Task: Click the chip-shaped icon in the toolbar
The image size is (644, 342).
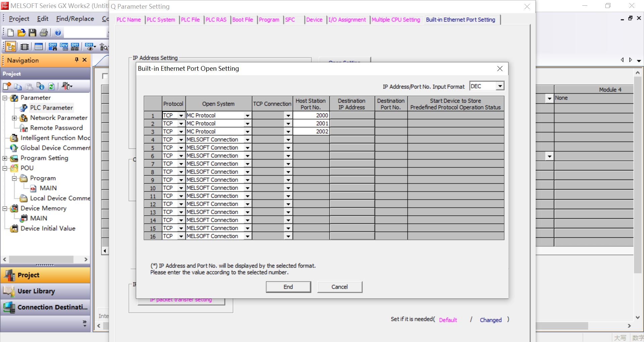Action: pos(24,47)
